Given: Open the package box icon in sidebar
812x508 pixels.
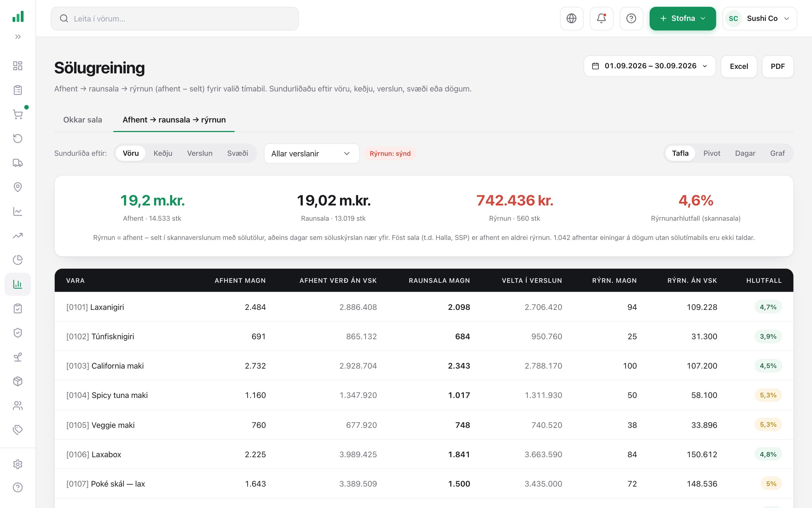Looking at the screenshot, I should point(18,381).
